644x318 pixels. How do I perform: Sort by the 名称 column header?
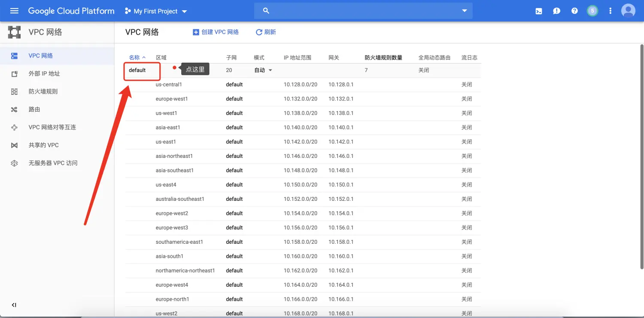pos(137,58)
